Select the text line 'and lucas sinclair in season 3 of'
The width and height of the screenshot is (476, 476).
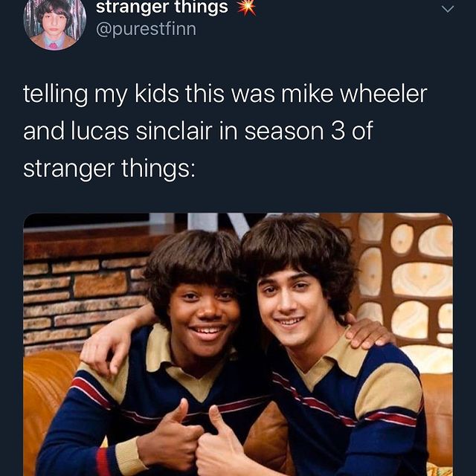(x=198, y=131)
